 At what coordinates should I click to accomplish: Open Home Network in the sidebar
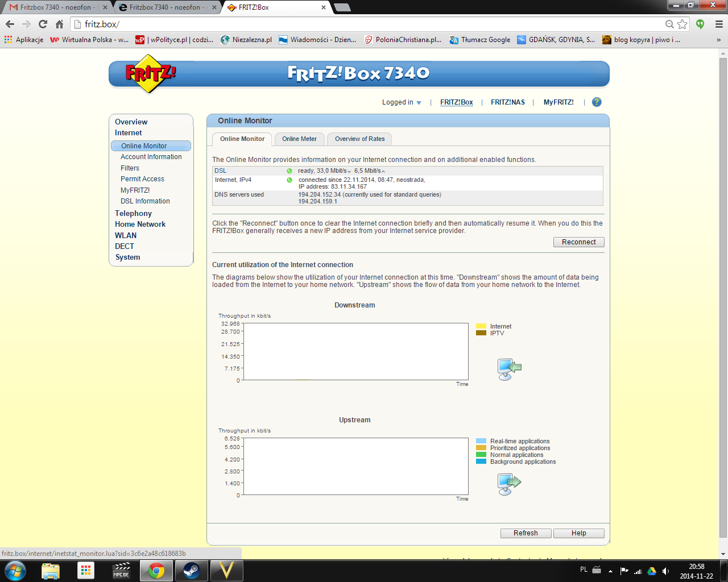click(x=140, y=225)
